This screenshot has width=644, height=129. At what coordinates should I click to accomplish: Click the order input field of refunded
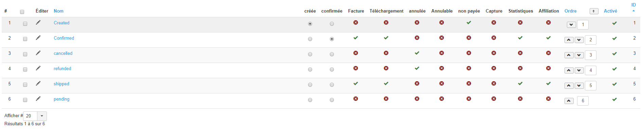coord(591,70)
